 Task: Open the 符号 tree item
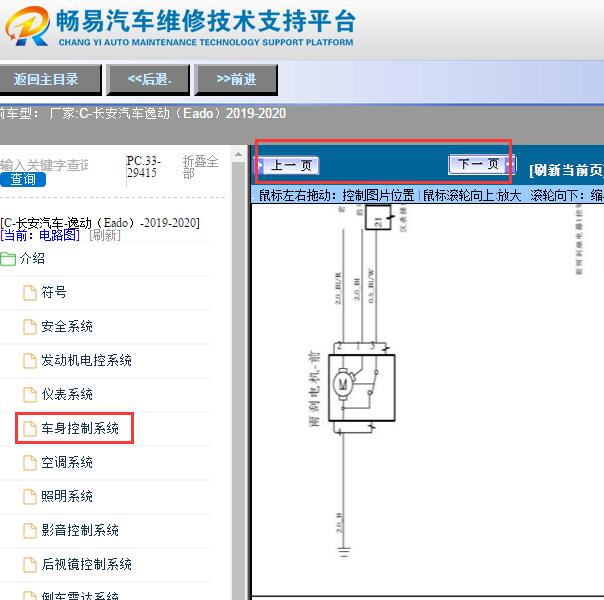tap(54, 292)
